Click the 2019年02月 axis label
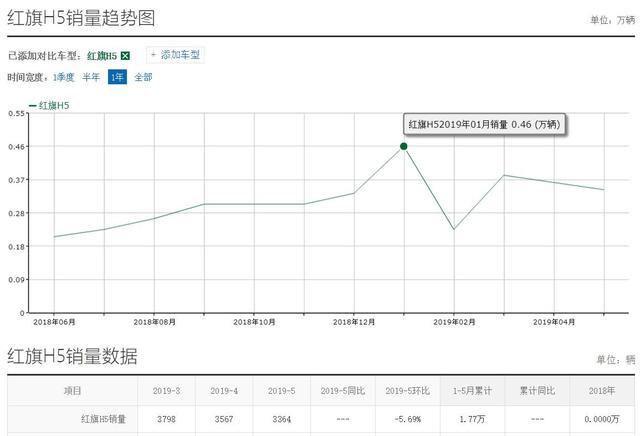Screen dimensions: 640x436 click(x=454, y=322)
